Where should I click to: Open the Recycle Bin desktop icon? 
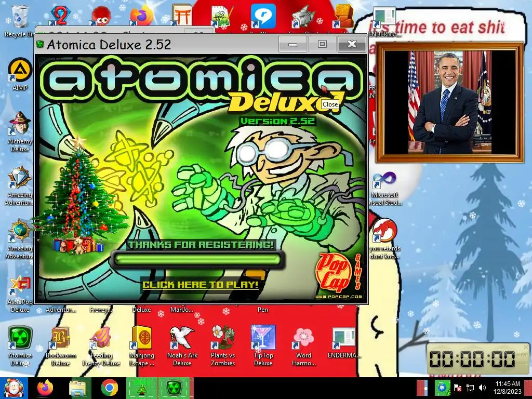tap(19, 21)
